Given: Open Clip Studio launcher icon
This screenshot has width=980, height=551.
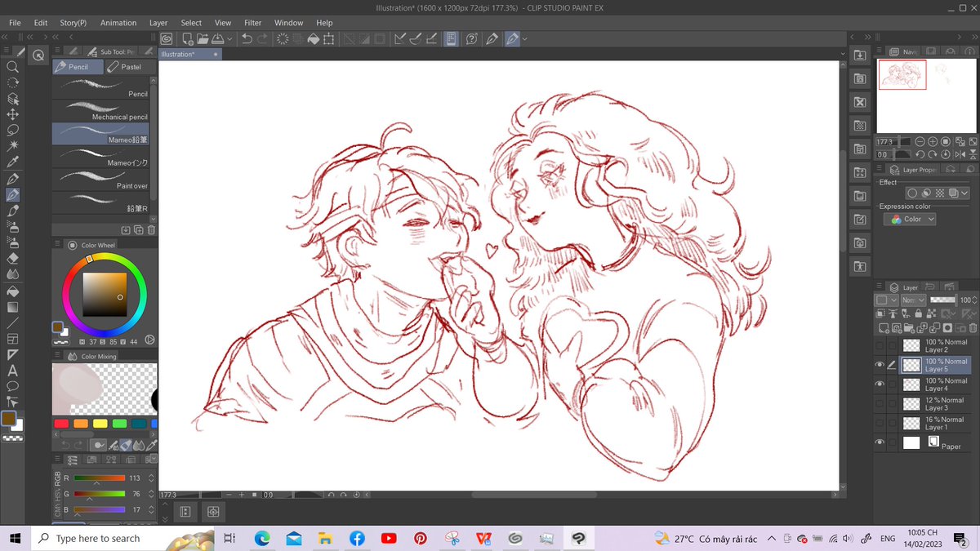Looking at the screenshot, I should [167, 38].
